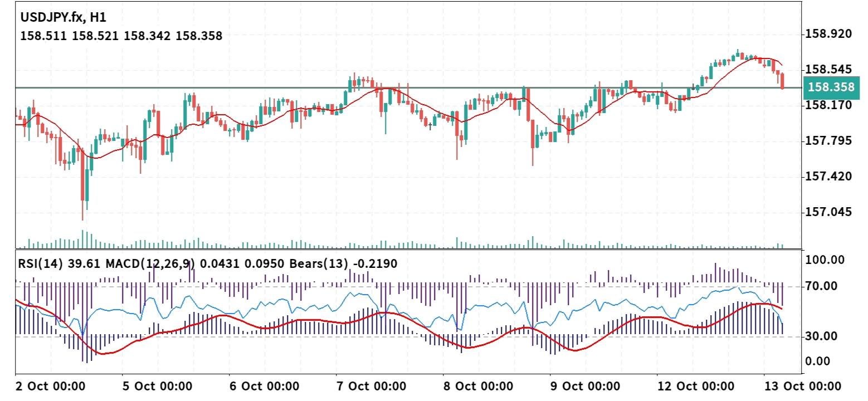Click the 6 Oct 00:00 time label
The width and height of the screenshot is (868, 401).
264,387
